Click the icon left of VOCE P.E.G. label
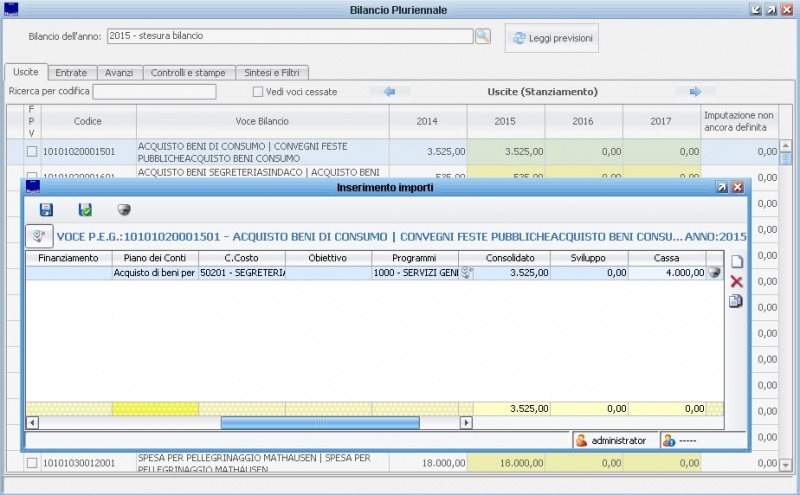Viewport: 800px width, 495px height. [x=39, y=236]
